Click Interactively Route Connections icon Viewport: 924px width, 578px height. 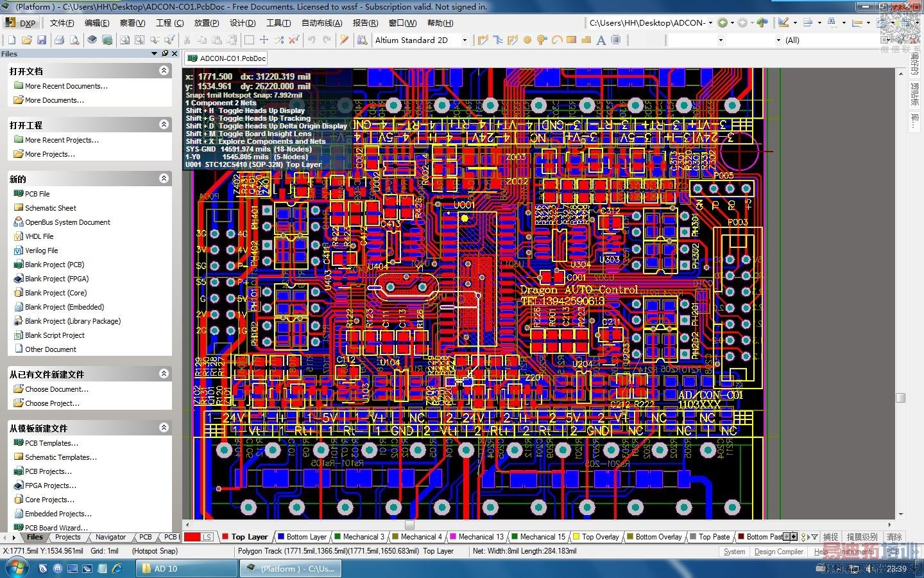pos(483,40)
